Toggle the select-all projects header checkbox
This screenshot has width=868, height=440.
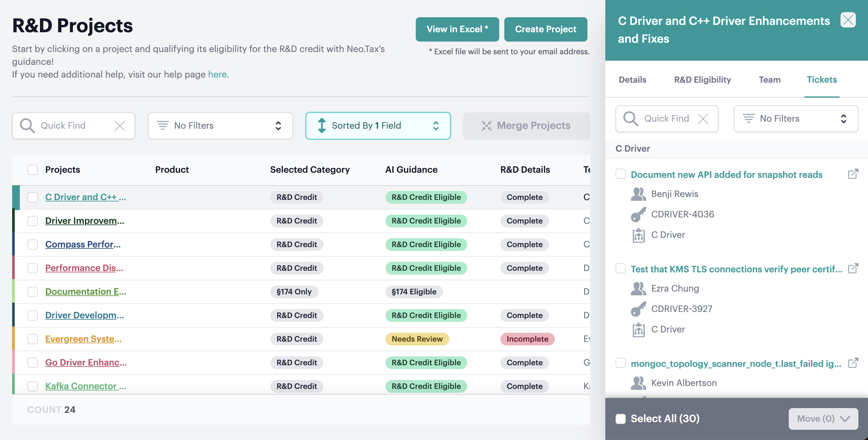coord(33,170)
